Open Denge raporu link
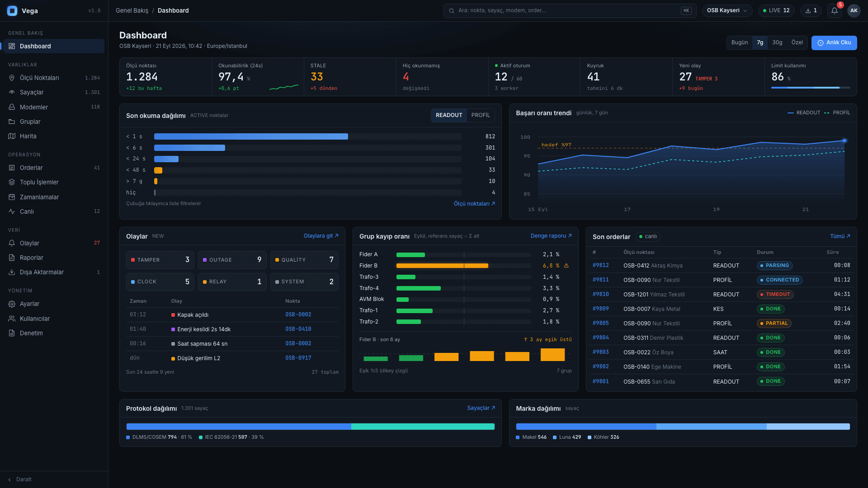This screenshot has height=488, width=868. pos(551,236)
